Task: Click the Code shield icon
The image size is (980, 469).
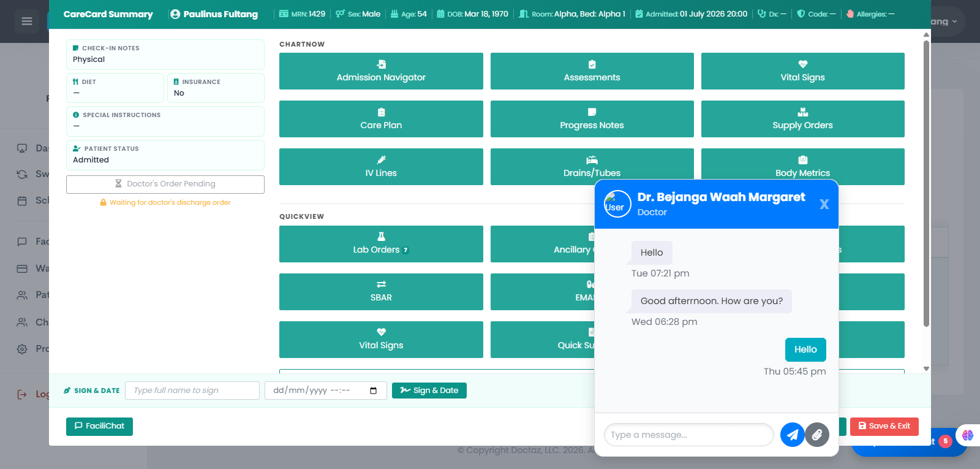Action: tap(801, 13)
